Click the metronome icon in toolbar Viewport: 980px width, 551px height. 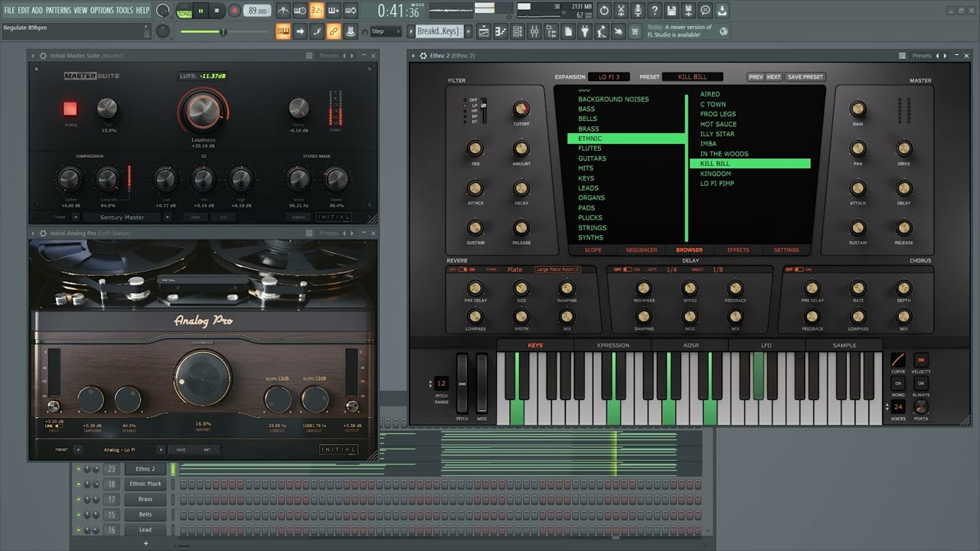point(283,11)
